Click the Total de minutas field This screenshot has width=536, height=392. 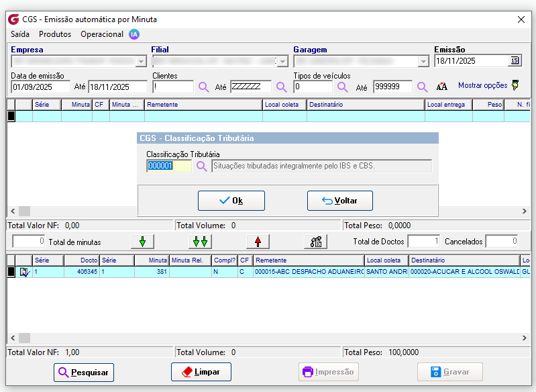point(28,241)
